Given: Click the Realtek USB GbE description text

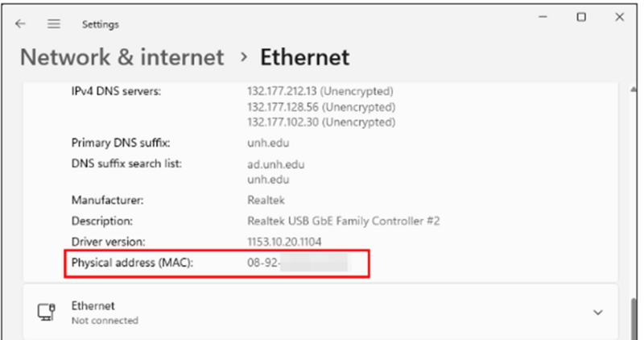Looking at the screenshot, I should [x=343, y=221].
